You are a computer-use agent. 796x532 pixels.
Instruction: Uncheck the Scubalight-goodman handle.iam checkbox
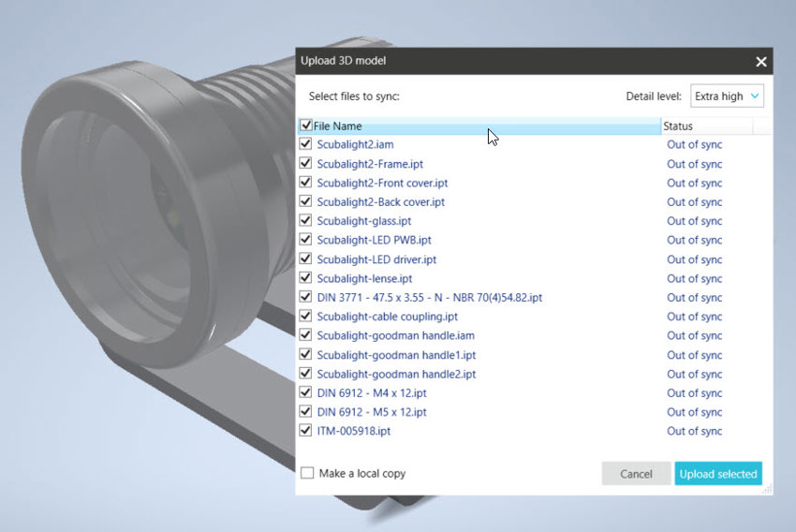click(x=305, y=334)
